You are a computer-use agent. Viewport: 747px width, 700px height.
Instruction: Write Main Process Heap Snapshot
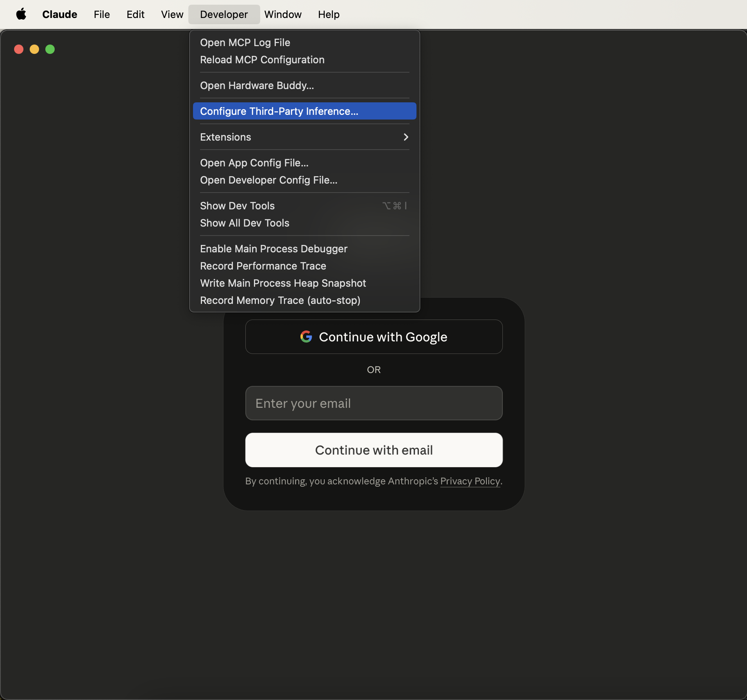pos(282,283)
